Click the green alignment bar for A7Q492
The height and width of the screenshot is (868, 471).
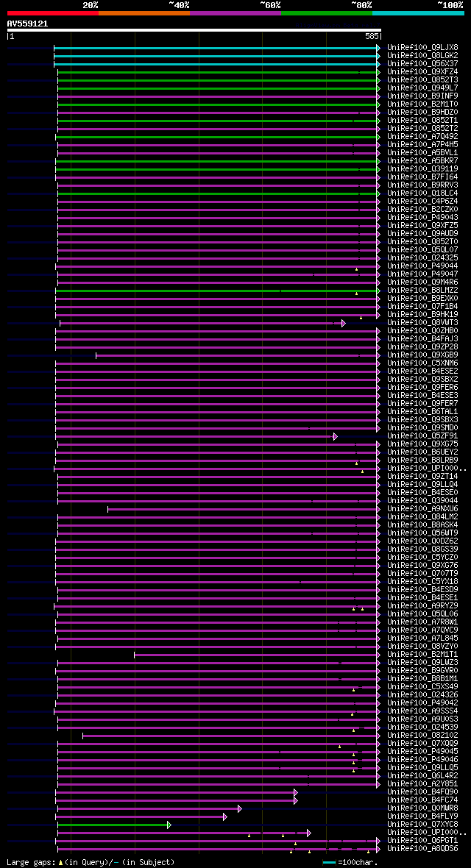pos(216,138)
